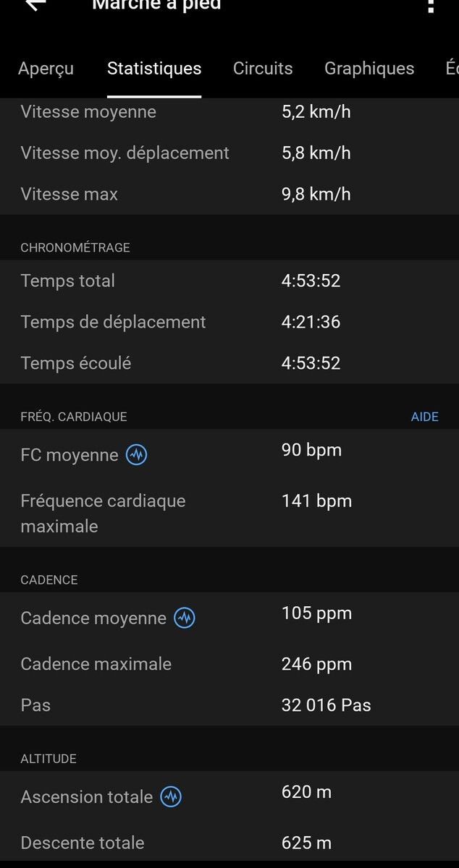Tap info icon beside Cadence moyenne
The width and height of the screenshot is (459, 868).
185,618
